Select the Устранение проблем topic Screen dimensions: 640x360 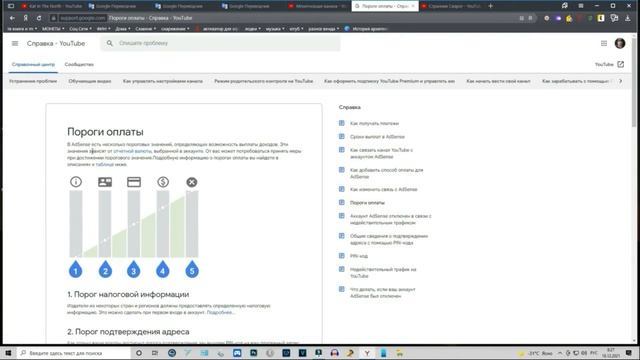(x=33, y=81)
